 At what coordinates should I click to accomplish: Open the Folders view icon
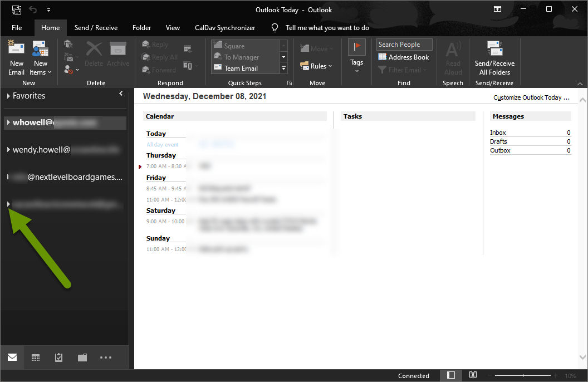point(82,357)
